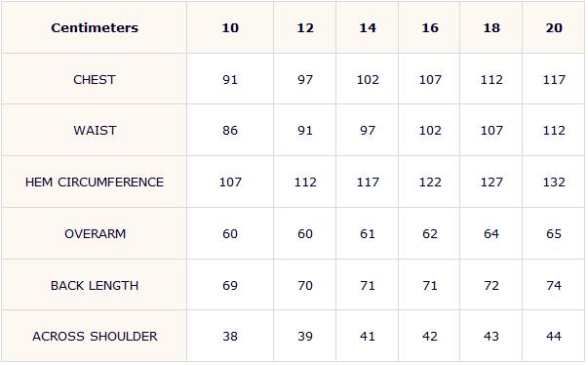Click the BACK LENGTH row label
Screen dimensions: 588x365
[x=95, y=286]
